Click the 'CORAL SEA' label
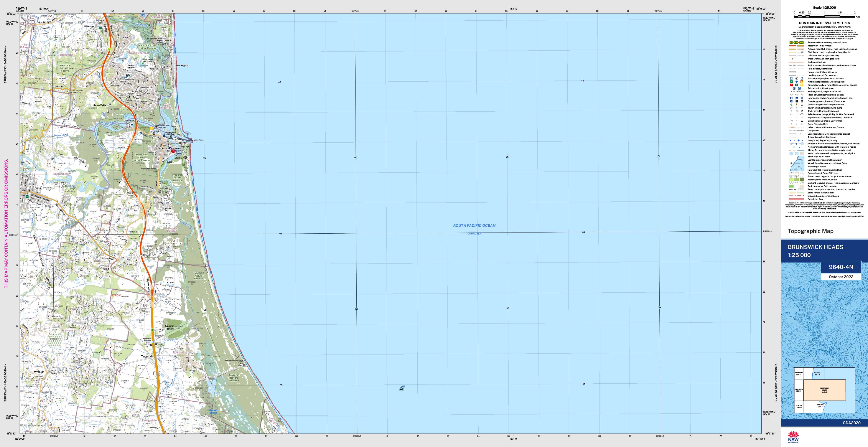The width and height of the screenshot is (868, 447). [x=474, y=234]
